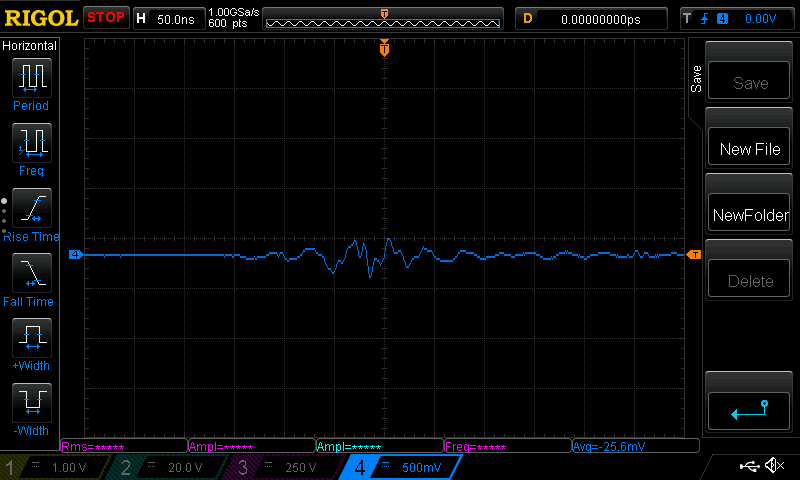Create a NewFolder
Image resolution: width=800 pixels, height=480 pixels.
coord(748,212)
